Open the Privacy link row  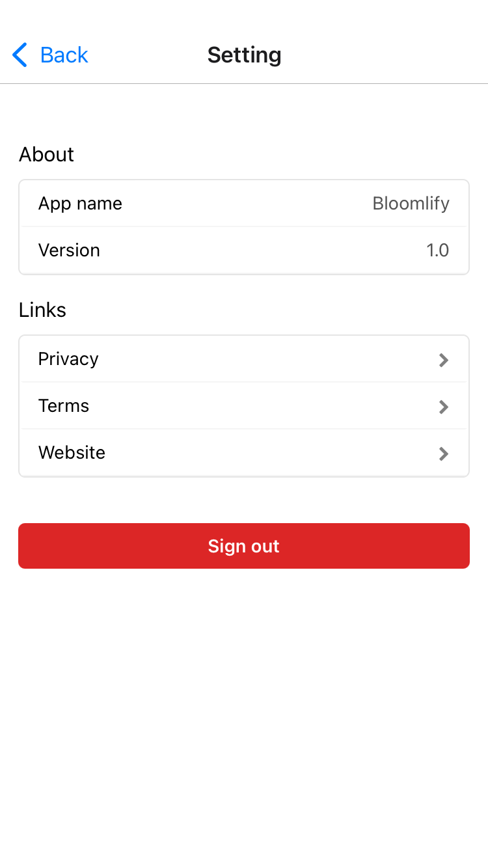pyautogui.click(x=244, y=359)
